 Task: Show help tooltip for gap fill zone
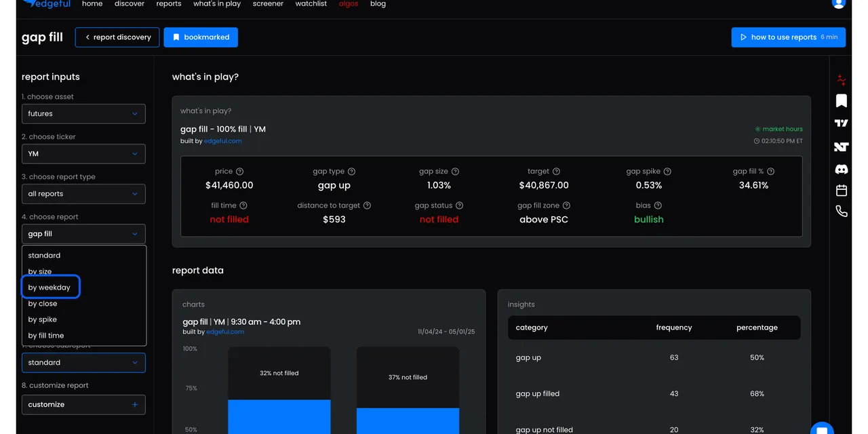566,205
